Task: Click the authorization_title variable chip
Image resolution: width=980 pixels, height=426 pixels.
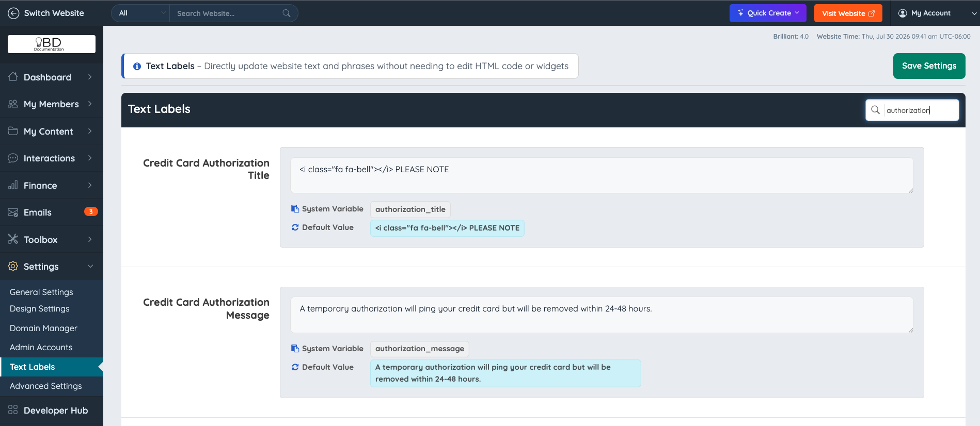Action: (x=410, y=209)
